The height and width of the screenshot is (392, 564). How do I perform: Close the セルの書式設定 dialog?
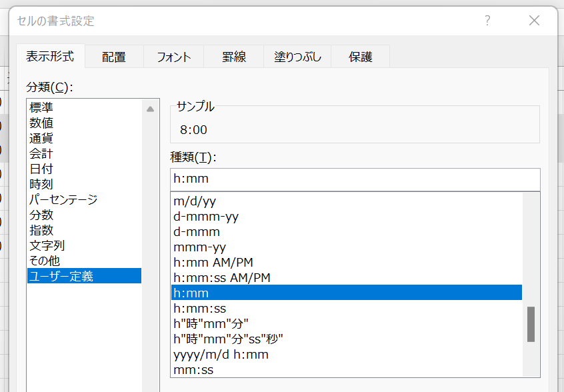pyautogui.click(x=534, y=21)
